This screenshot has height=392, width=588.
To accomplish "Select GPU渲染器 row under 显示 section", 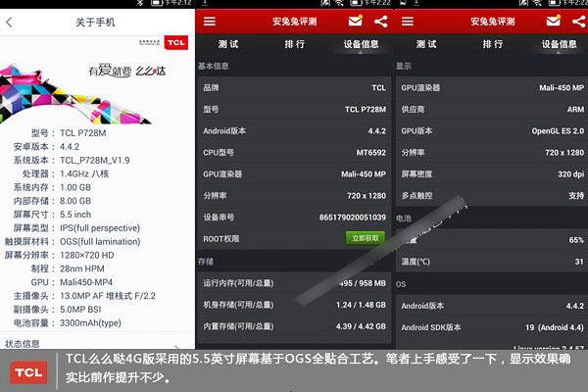I will [492, 88].
